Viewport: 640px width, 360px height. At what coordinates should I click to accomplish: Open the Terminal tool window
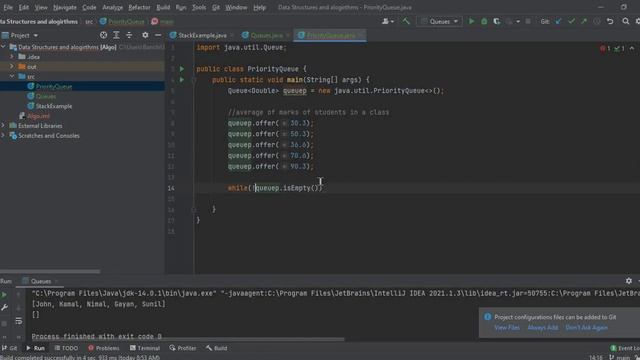145,348
